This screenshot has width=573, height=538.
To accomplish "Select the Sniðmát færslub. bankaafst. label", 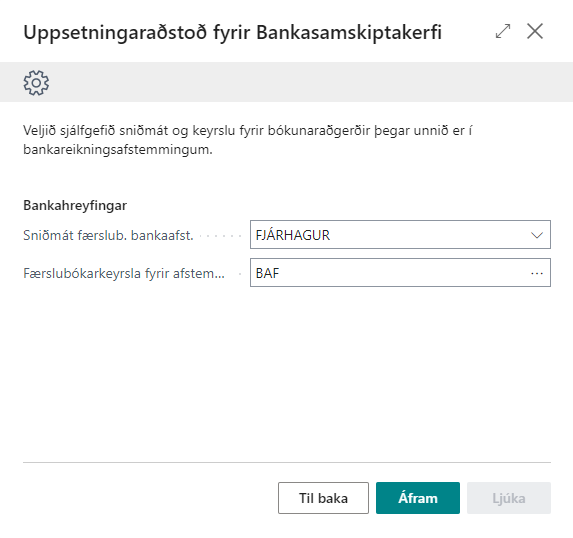I will click(108, 235).
